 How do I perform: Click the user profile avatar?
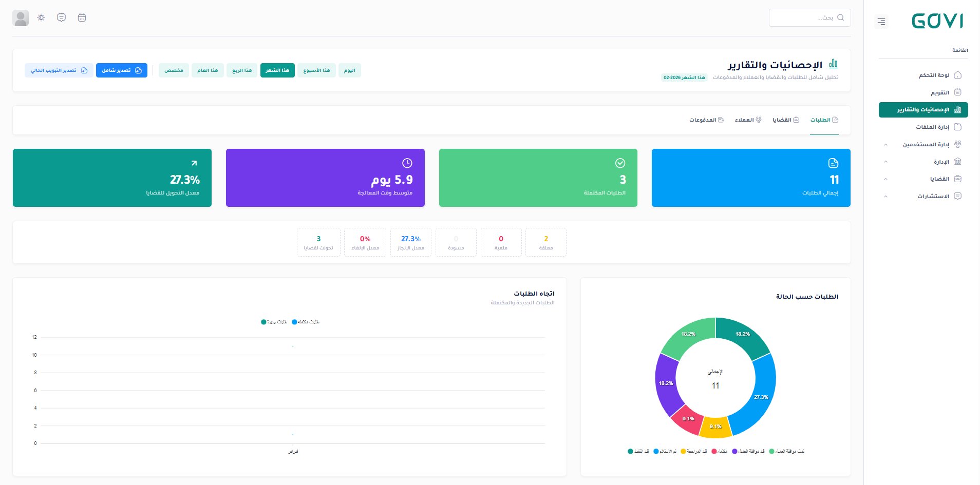pos(21,18)
